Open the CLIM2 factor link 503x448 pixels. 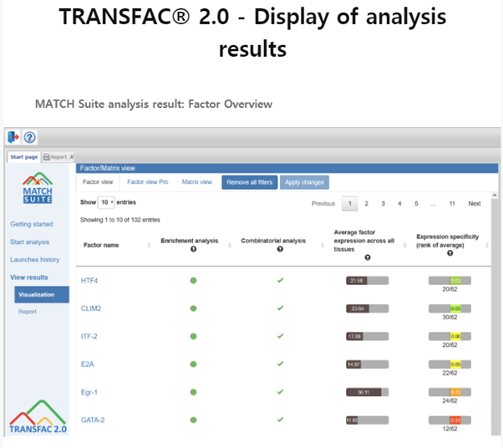click(91, 308)
